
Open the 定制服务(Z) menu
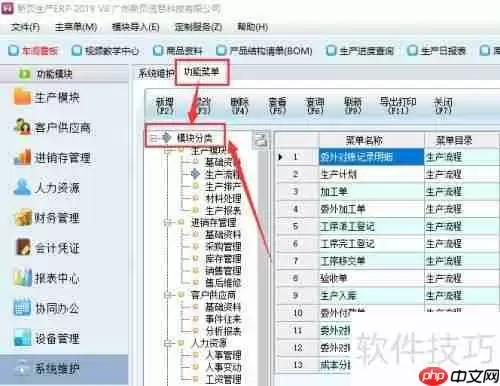pyautogui.click(x=198, y=27)
